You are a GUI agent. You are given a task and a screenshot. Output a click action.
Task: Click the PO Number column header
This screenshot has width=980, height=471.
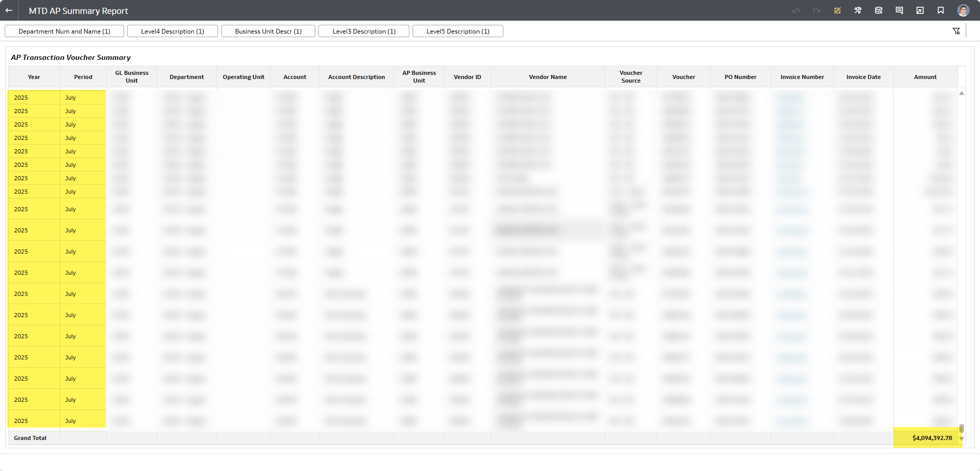pyautogui.click(x=741, y=77)
